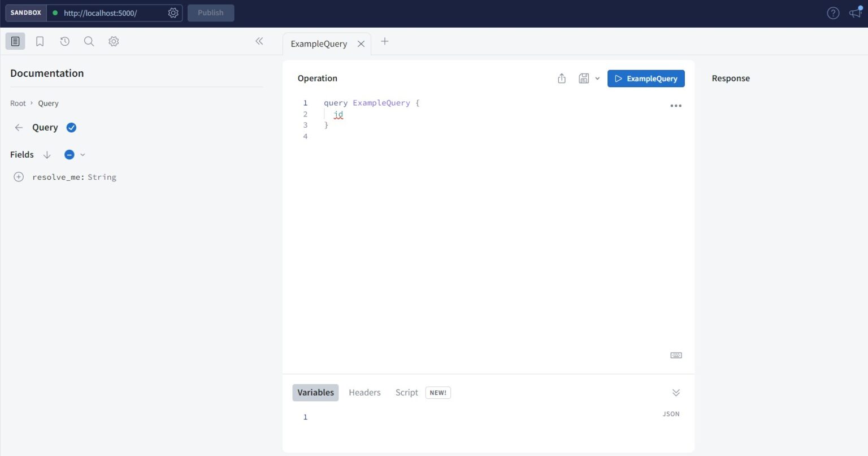Viewport: 868px width, 456px height.
Task: Open the schema search icon
Action: coord(89,41)
